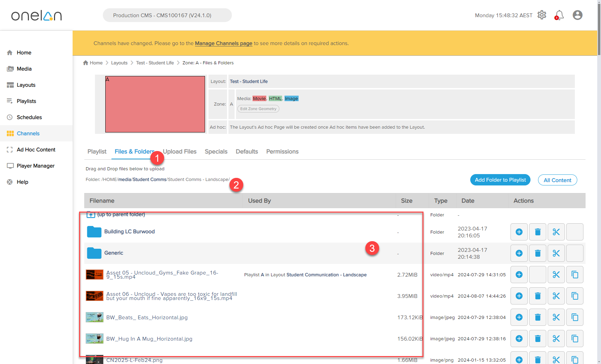601x364 pixels.
Task: Open the settings gear icon
Action: [541, 15]
